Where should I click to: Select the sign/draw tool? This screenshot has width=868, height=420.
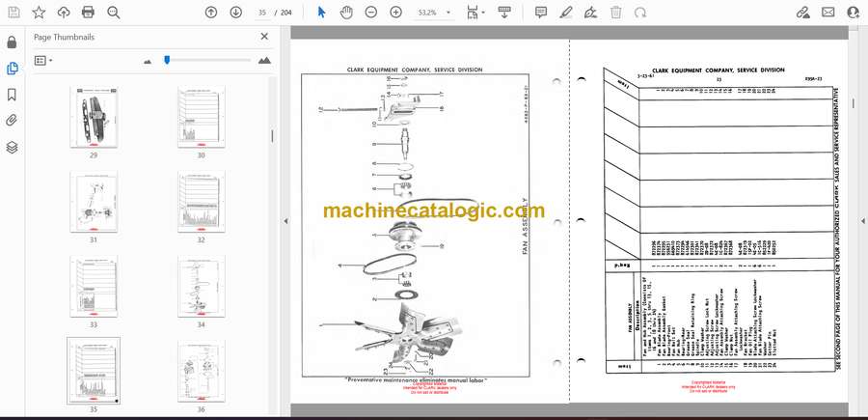pyautogui.click(x=590, y=13)
